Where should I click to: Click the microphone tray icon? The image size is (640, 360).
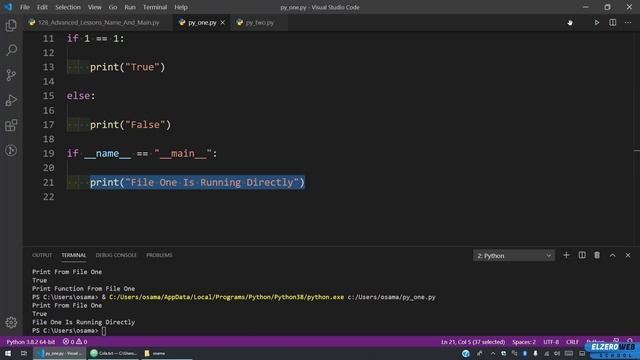[x=535, y=353]
